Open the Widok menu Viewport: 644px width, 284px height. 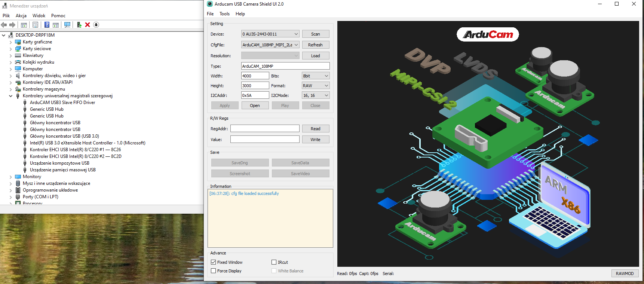pos(39,16)
